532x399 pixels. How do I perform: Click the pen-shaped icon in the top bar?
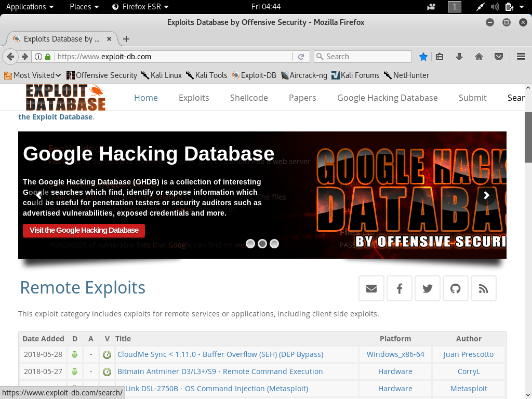pos(480,7)
